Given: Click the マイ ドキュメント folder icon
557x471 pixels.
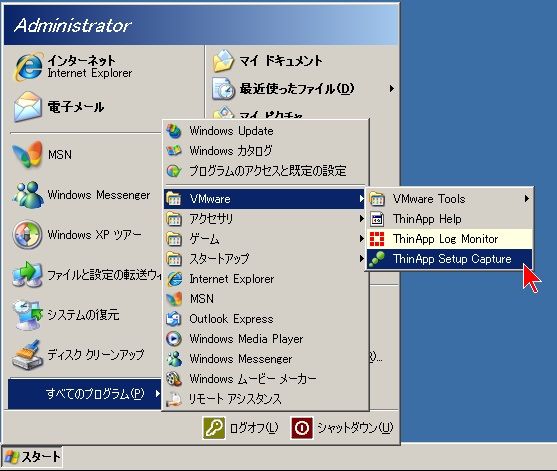Looking at the screenshot, I should pos(223,61).
